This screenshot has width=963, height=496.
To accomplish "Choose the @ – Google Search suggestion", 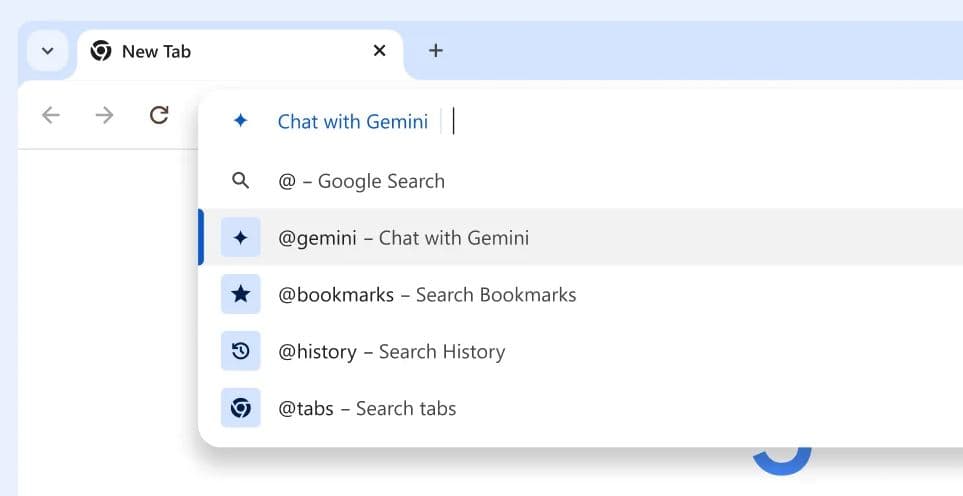I will coord(361,181).
